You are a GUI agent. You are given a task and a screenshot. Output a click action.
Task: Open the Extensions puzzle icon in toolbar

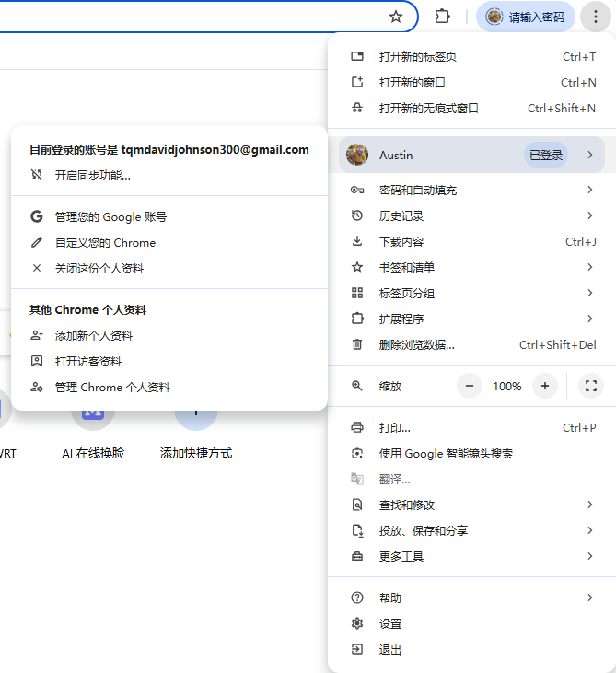[442, 17]
